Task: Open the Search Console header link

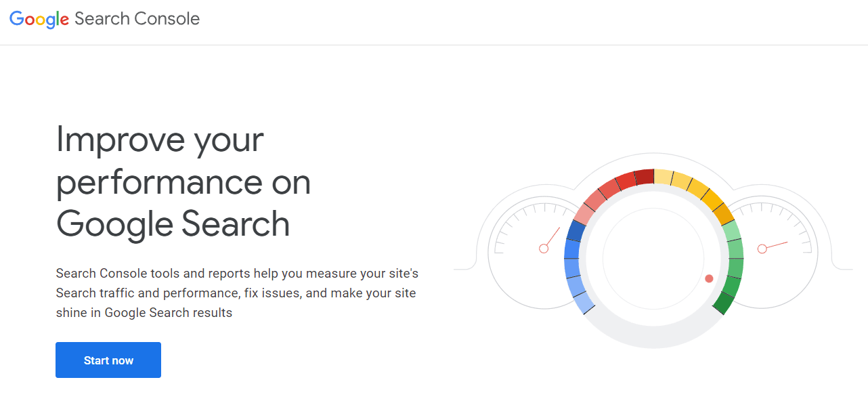Action: (137, 19)
